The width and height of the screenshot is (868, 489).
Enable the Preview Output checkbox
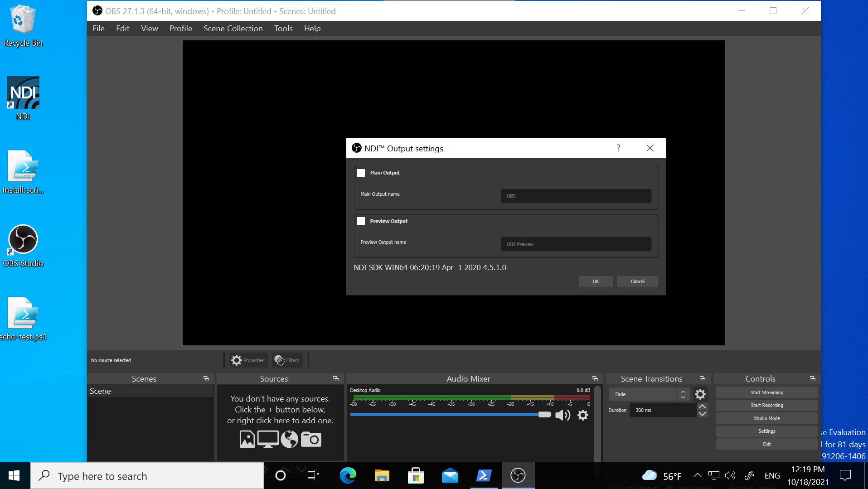(x=361, y=221)
